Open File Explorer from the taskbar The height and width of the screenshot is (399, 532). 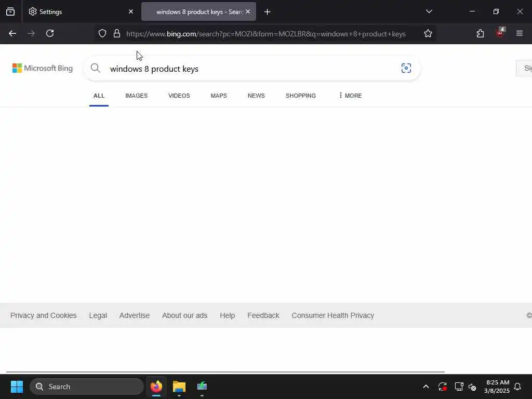pyautogui.click(x=179, y=387)
